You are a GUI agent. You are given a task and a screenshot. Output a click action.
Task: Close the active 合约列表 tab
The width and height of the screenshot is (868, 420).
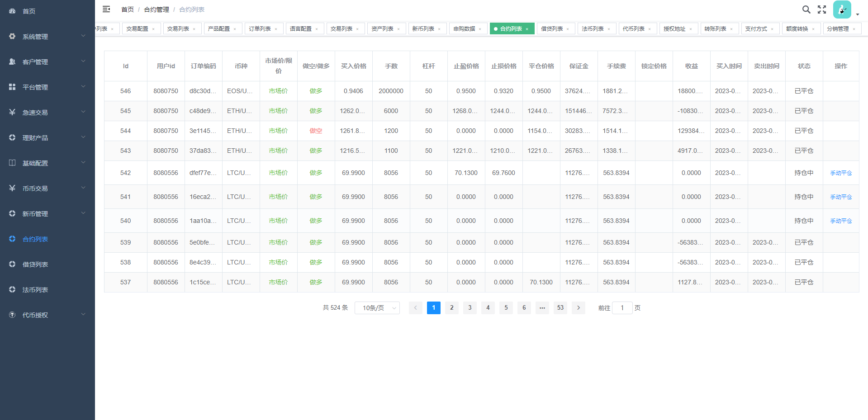[x=527, y=29]
